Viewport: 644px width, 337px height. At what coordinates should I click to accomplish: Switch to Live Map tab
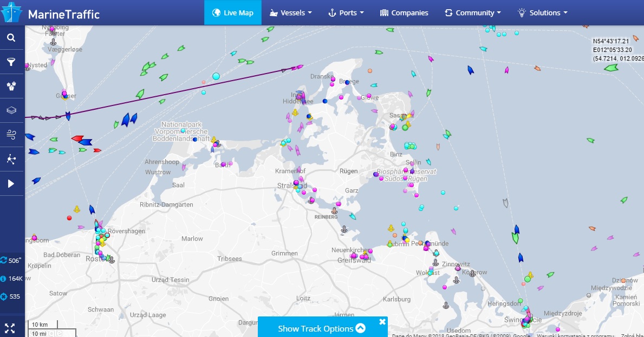tap(233, 12)
